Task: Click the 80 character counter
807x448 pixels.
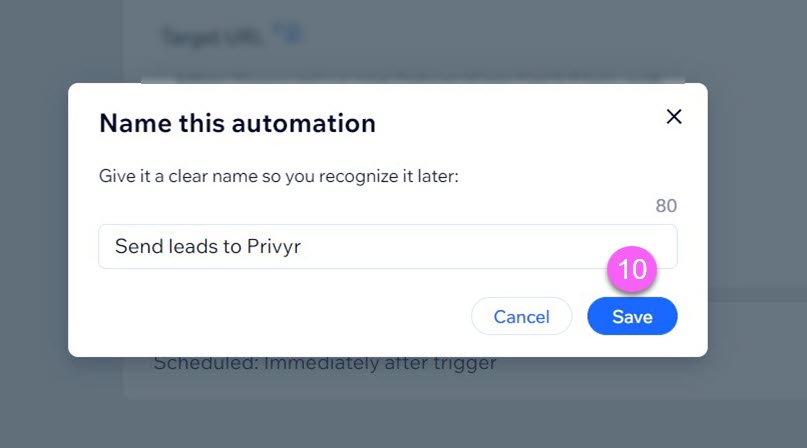Action: (x=666, y=206)
